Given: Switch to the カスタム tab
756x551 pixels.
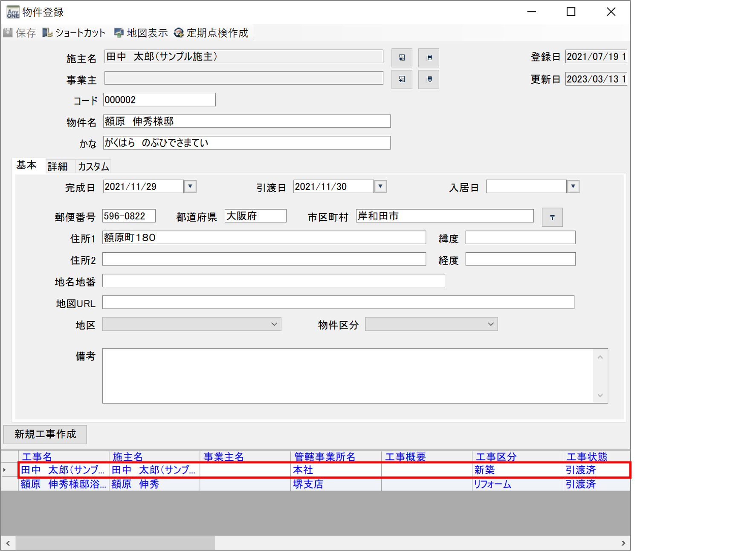Looking at the screenshot, I should pos(93,166).
